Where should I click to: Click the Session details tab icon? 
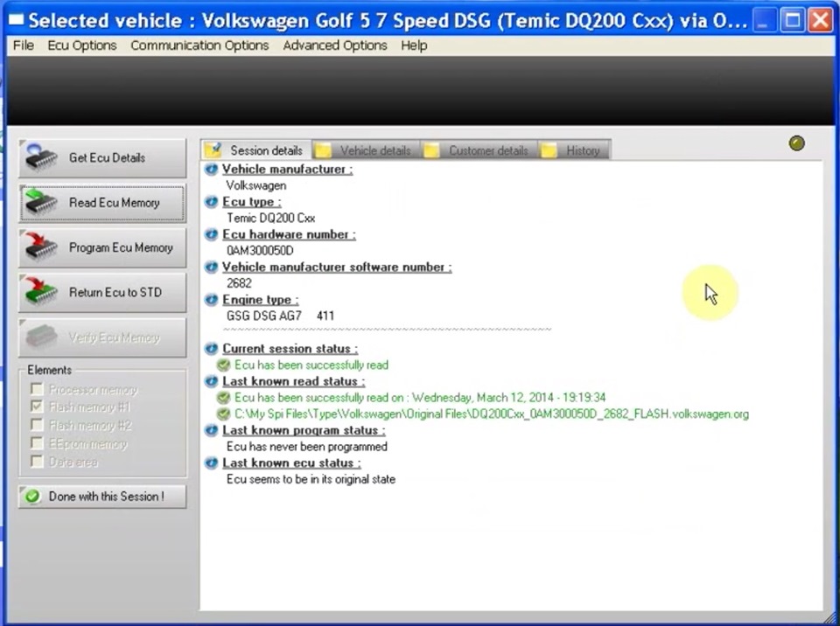click(x=214, y=150)
